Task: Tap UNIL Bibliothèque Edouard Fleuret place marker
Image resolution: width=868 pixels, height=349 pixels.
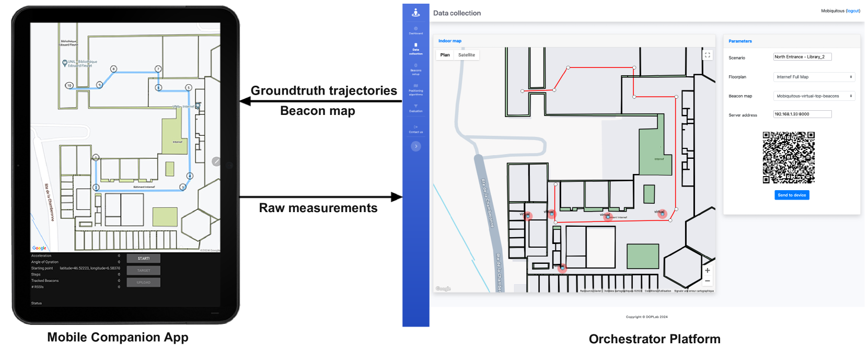Action: pos(65,63)
